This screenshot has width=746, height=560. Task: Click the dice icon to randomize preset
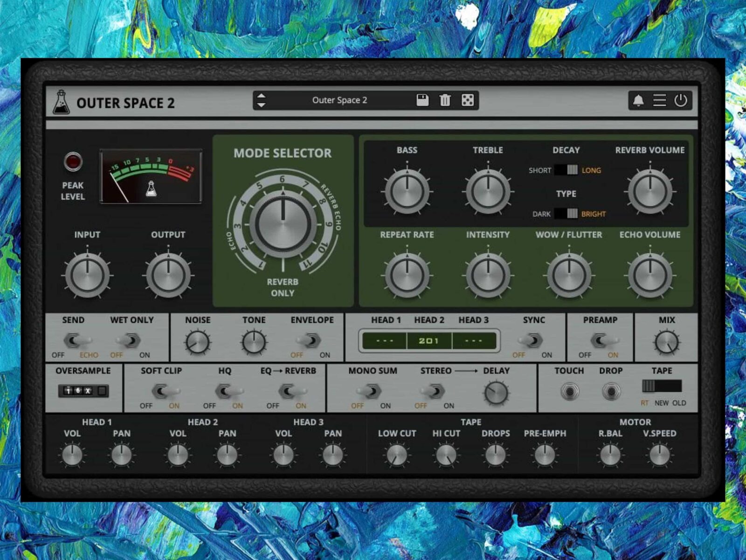467,100
